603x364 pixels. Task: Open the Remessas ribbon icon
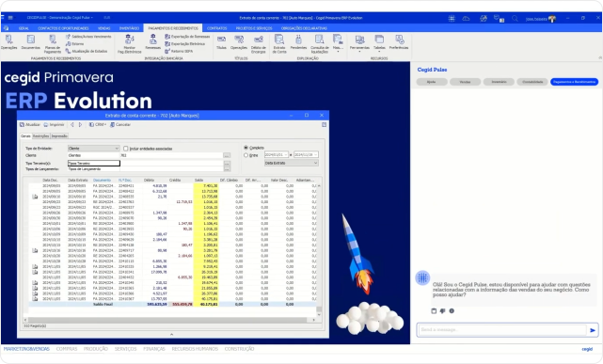(x=152, y=42)
